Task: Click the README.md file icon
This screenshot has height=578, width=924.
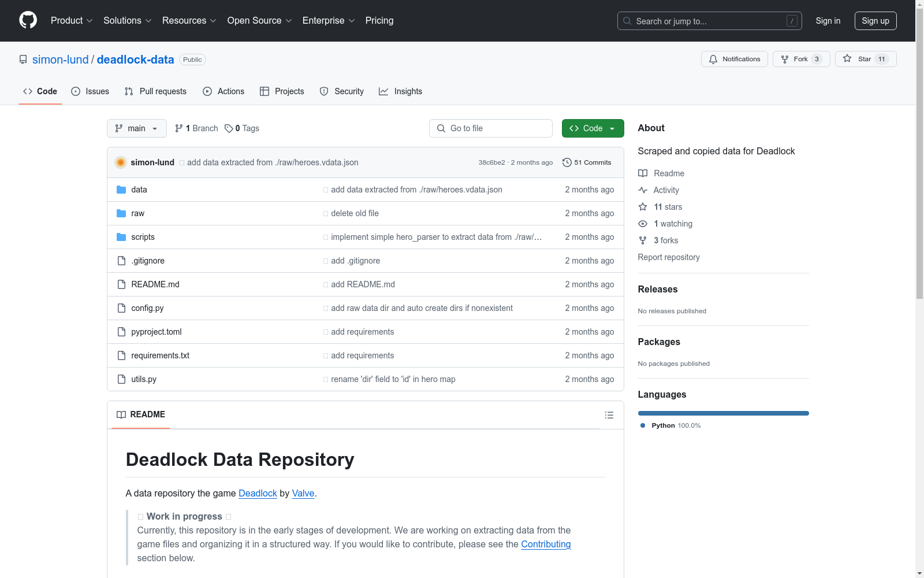Action: tap(121, 284)
